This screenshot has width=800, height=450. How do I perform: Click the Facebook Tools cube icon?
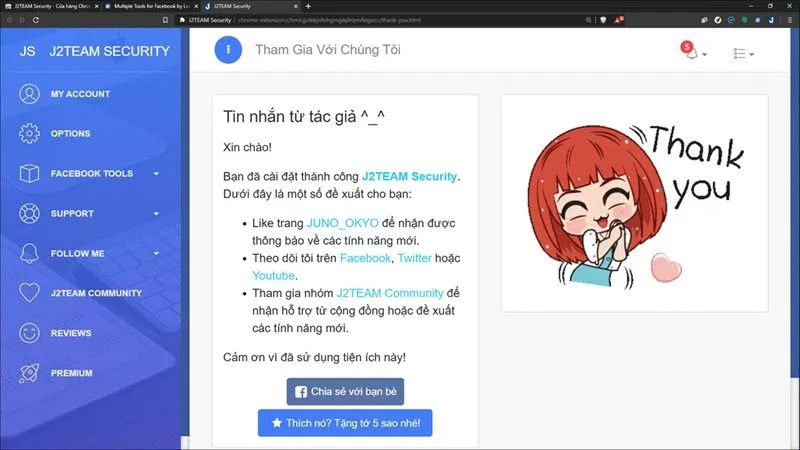[29, 173]
